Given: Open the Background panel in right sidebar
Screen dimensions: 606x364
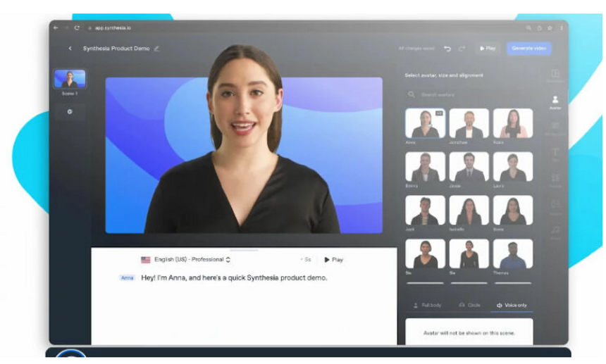Looking at the screenshot, I should [x=555, y=128].
